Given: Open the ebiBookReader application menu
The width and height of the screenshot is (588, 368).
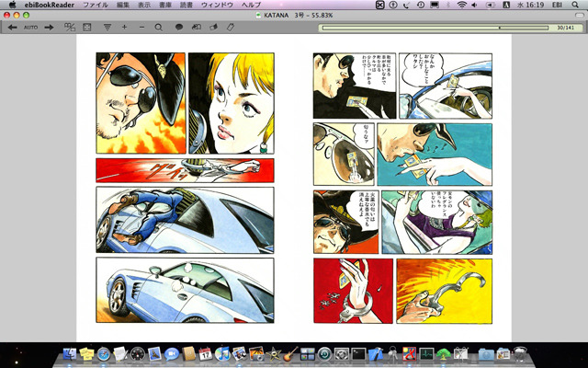Looking at the screenshot, I should click(49, 5).
